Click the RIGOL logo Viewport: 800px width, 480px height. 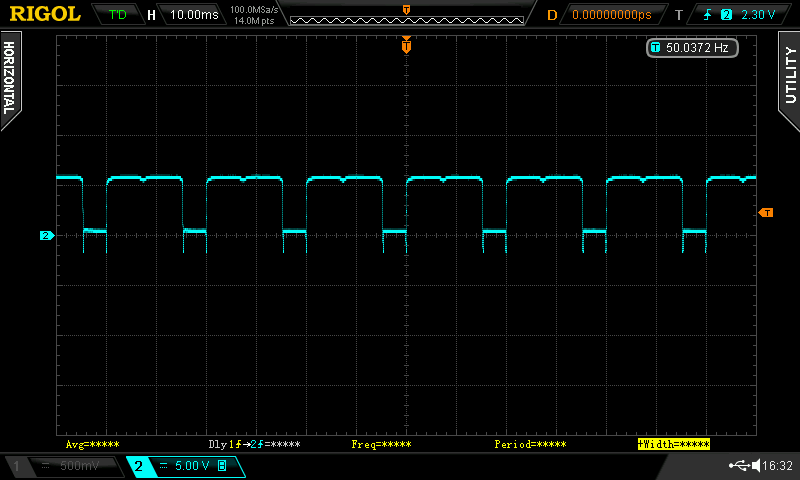click(45, 14)
